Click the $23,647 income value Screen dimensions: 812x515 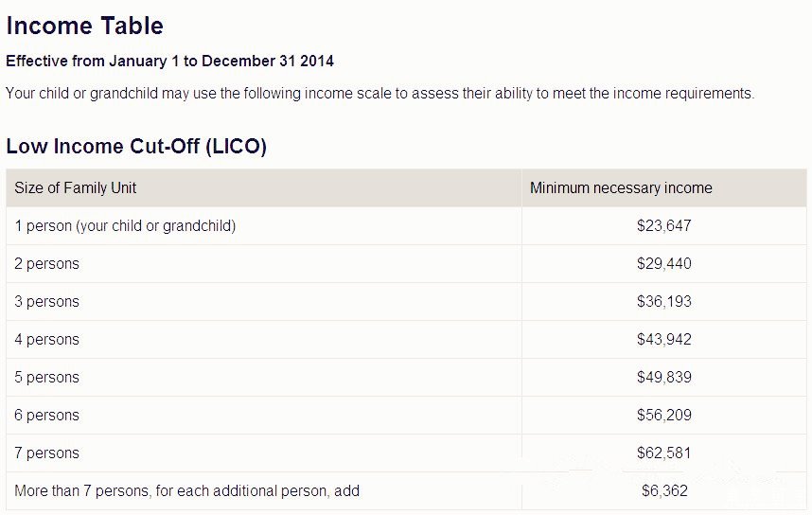[x=664, y=226]
